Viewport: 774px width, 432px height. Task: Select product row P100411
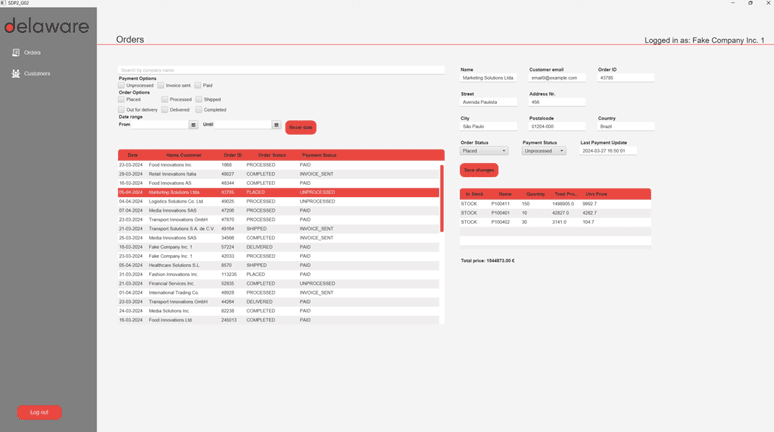(555, 204)
